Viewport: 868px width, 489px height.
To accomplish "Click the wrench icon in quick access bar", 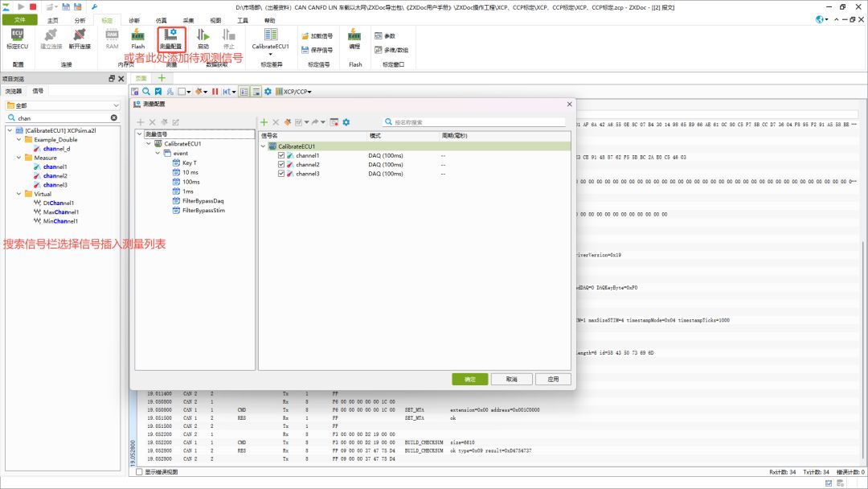I will (94, 7).
